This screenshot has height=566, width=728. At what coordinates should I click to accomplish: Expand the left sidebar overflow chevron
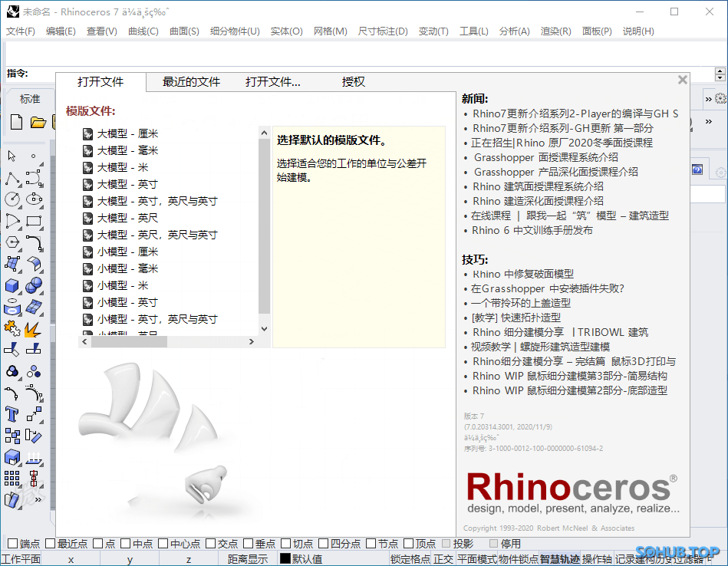(38, 499)
